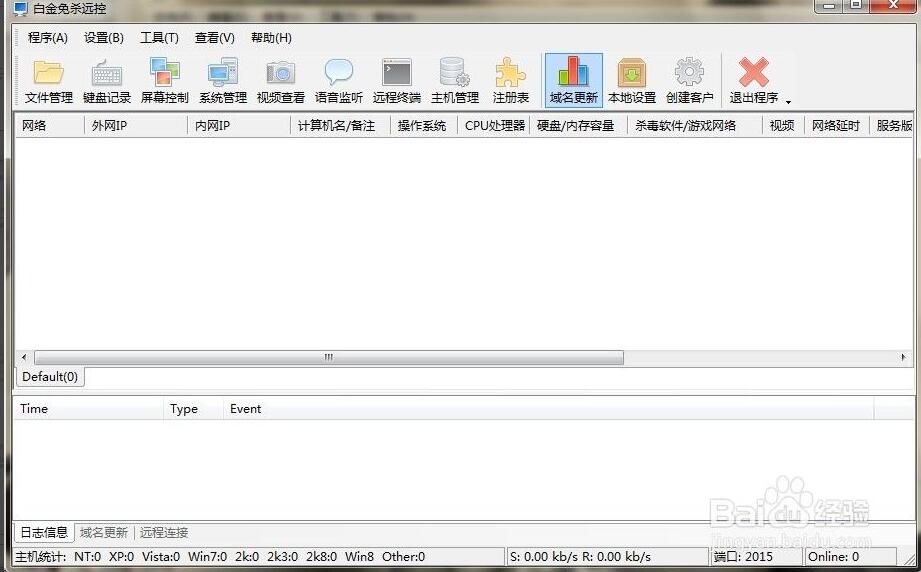Screen dimensions: 921x572
Task: Open 本地设置 in the toolbar
Action: point(631,81)
